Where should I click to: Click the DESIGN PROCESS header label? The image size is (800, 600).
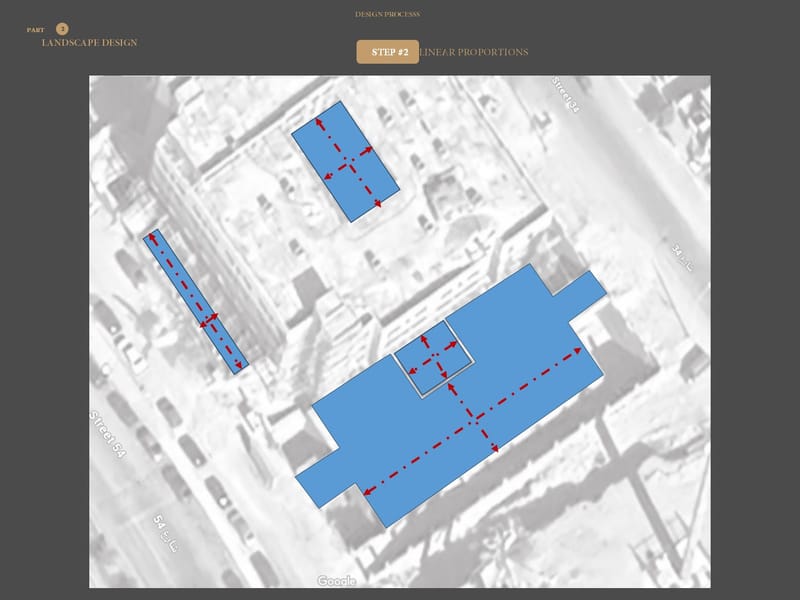tap(387, 15)
